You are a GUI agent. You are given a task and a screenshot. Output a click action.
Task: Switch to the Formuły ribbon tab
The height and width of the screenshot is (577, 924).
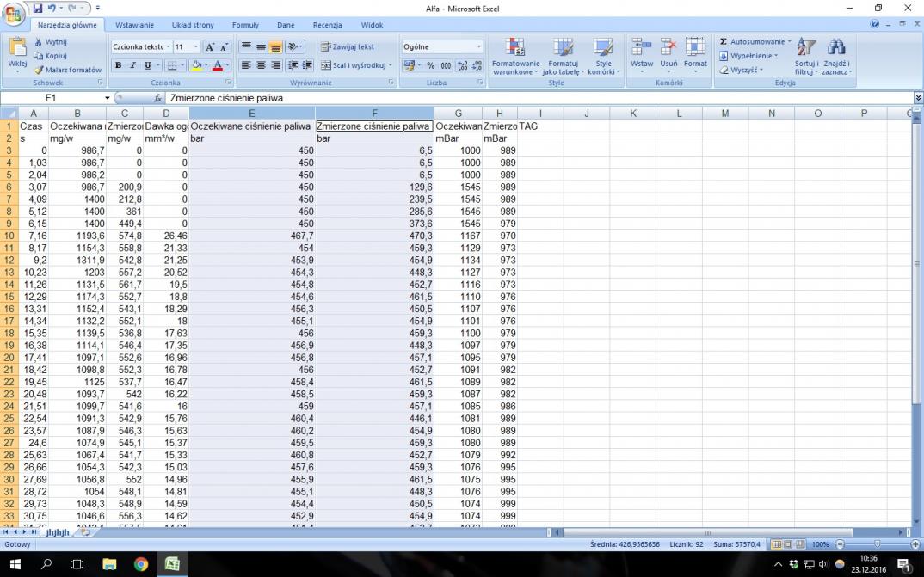245,25
